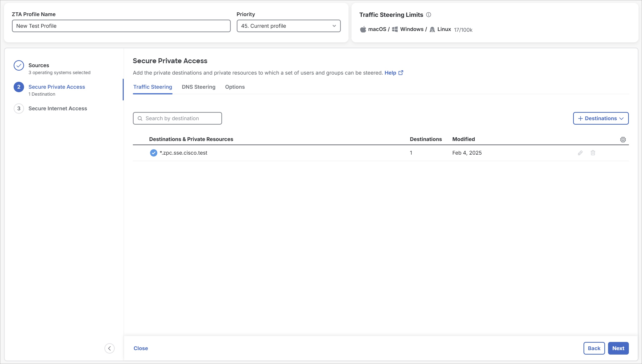The width and height of the screenshot is (642, 364).
Task: Focus the Search by destination field
Action: (177, 118)
